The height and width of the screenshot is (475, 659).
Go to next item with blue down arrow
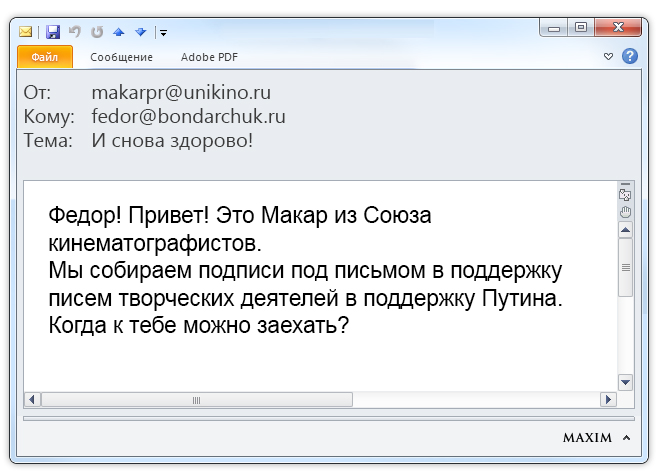click(140, 32)
